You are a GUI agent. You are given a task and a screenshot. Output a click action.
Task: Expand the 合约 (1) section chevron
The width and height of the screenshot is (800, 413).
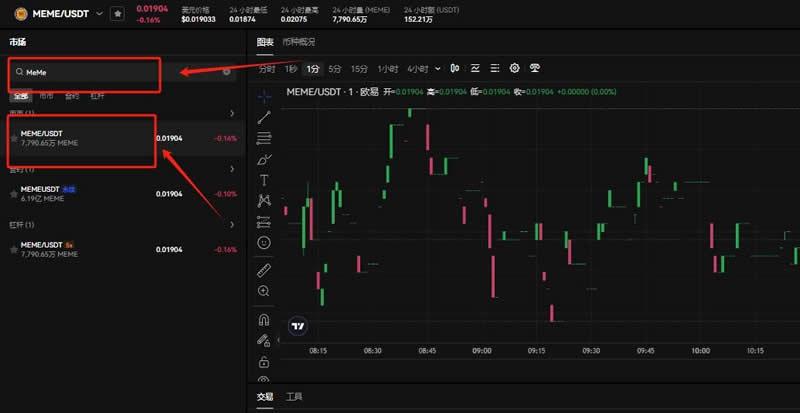point(233,169)
